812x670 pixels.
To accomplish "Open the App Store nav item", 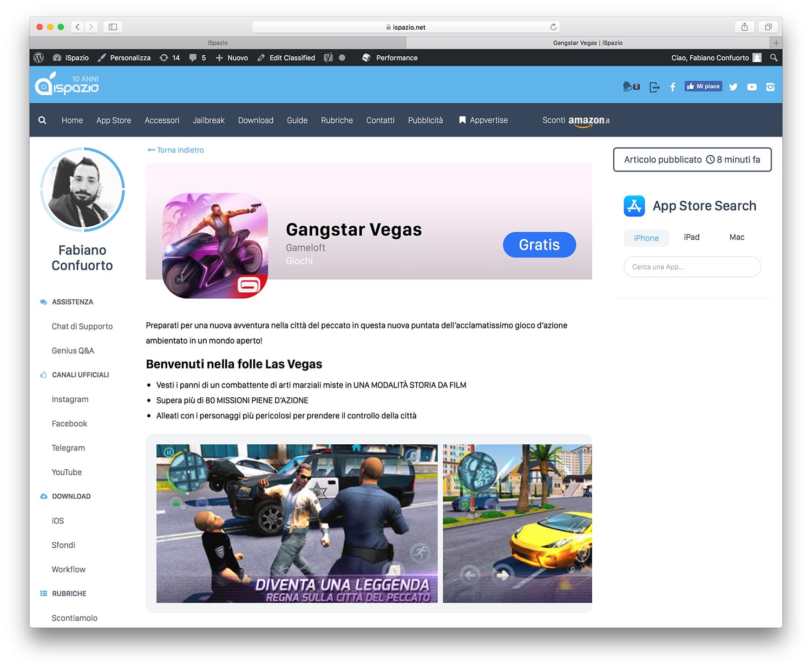I will [x=114, y=120].
